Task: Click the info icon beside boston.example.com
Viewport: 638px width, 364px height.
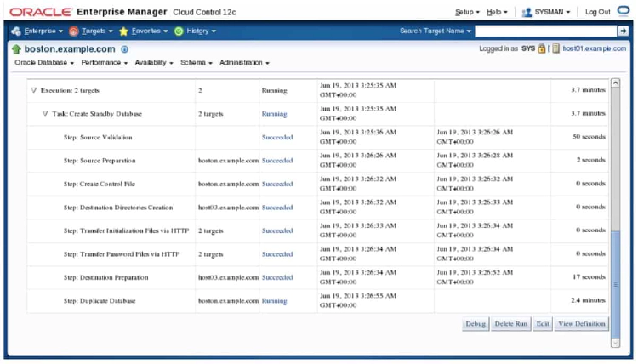Action: click(124, 49)
